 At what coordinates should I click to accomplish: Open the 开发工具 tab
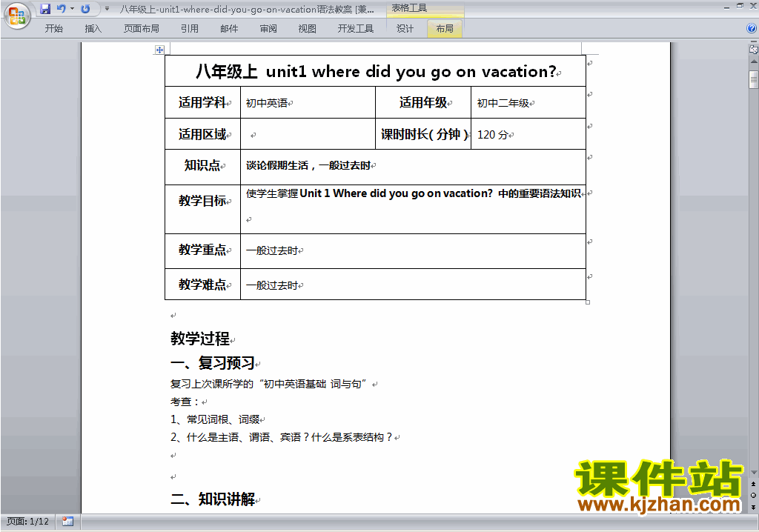pos(356,29)
